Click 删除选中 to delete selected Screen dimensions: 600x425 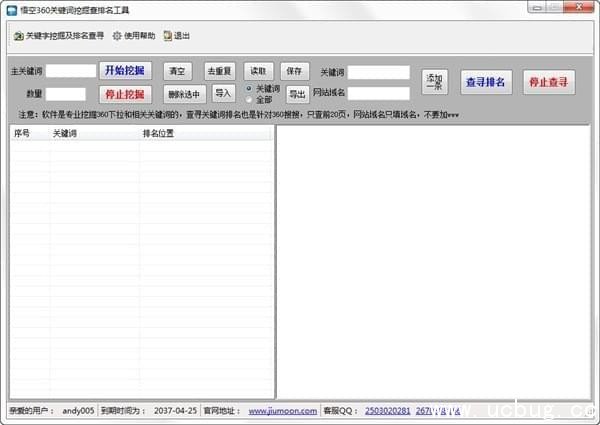pyautogui.click(x=184, y=94)
